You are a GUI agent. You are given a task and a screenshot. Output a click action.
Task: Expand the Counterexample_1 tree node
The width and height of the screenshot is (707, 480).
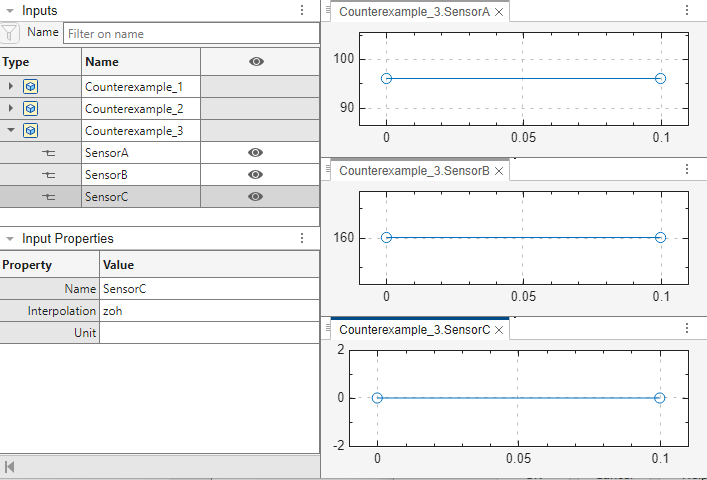(11, 87)
